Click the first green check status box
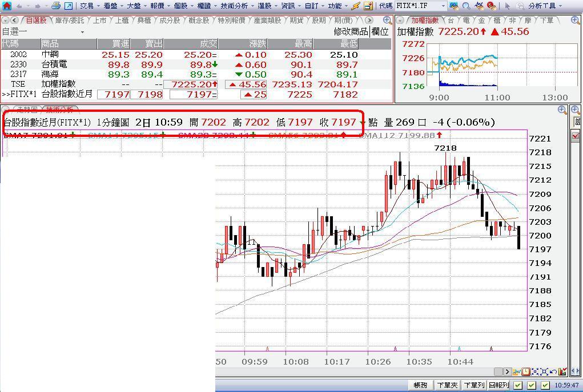The image size is (583, 392). tap(518, 385)
